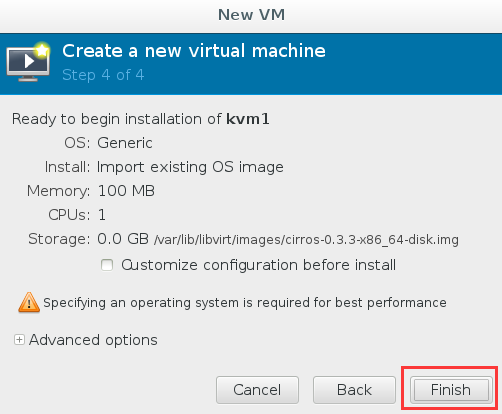
Task: Expand Advanced options using the plus icon
Action: (x=19, y=340)
